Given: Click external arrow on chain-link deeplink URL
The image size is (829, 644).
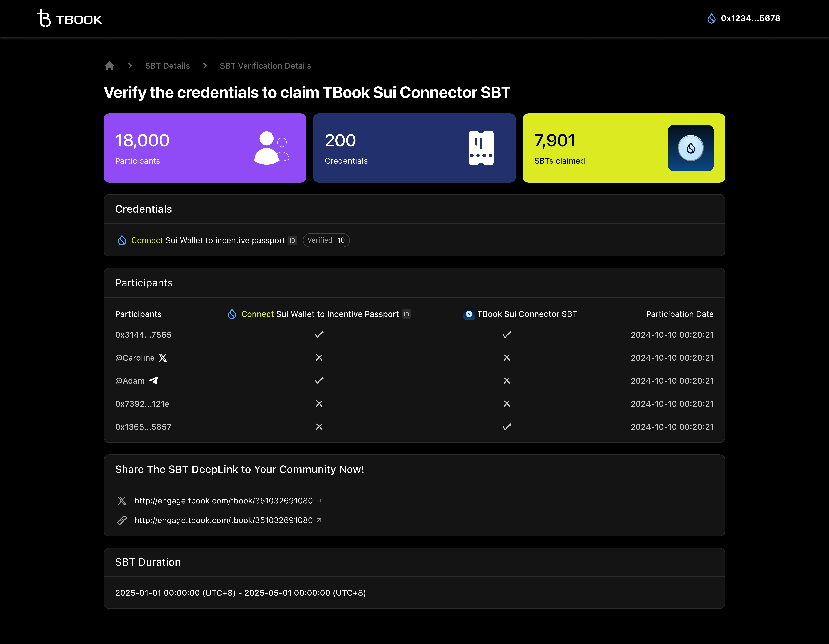Looking at the screenshot, I should click(x=319, y=520).
